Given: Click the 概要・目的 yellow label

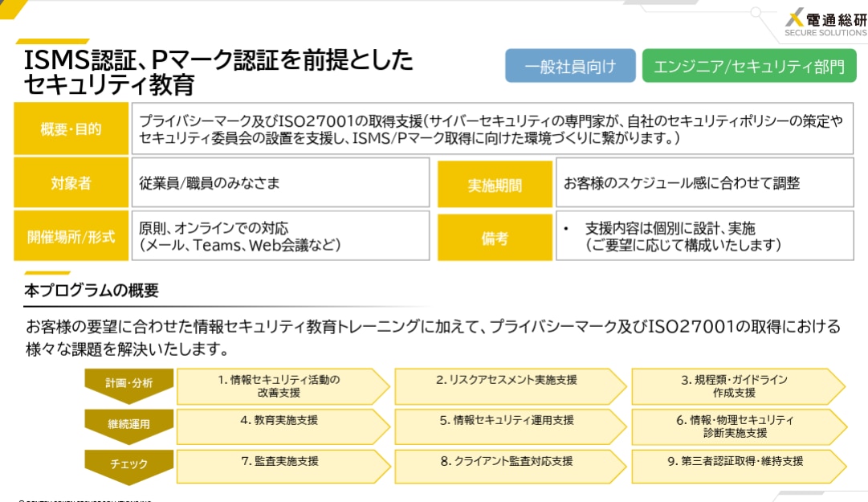Looking at the screenshot, I should click(71, 129).
